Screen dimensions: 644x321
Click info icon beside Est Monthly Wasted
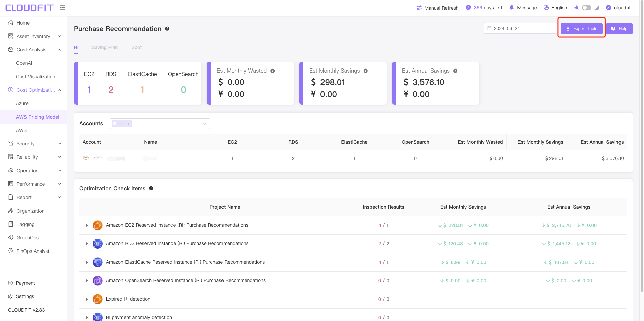(273, 71)
